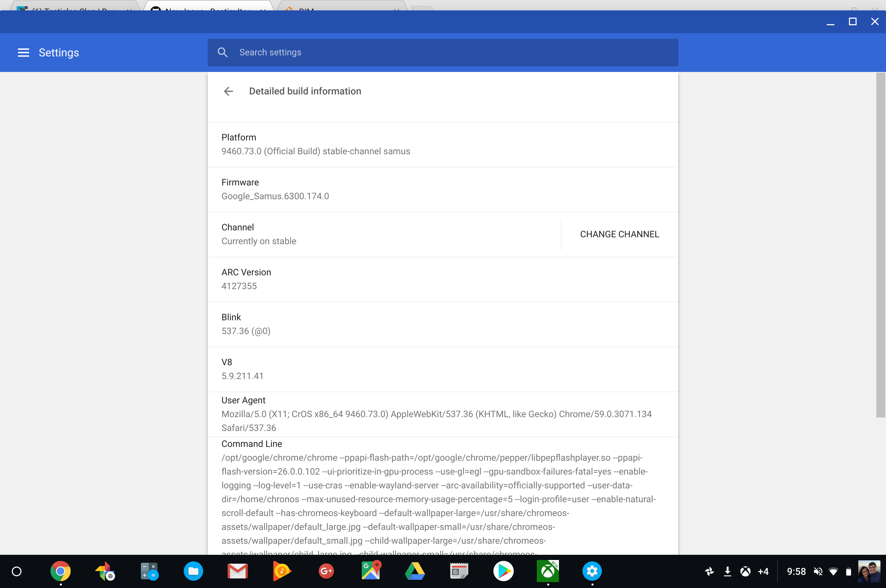Open the Xbox Beta app
This screenshot has width=886, height=588.
click(548, 571)
